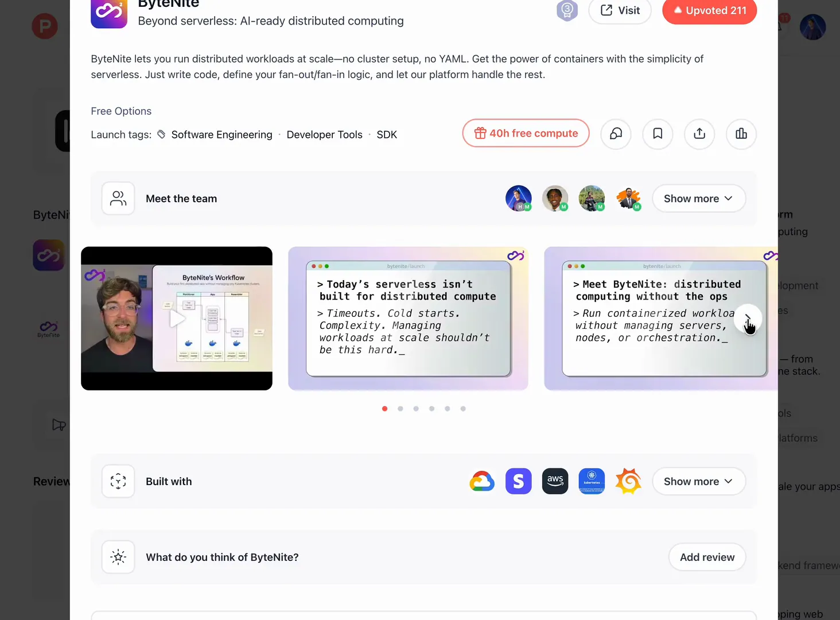840x620 pixels.
Task: Claim the 40h free compute offer
Action: click(x=526, y=133)
